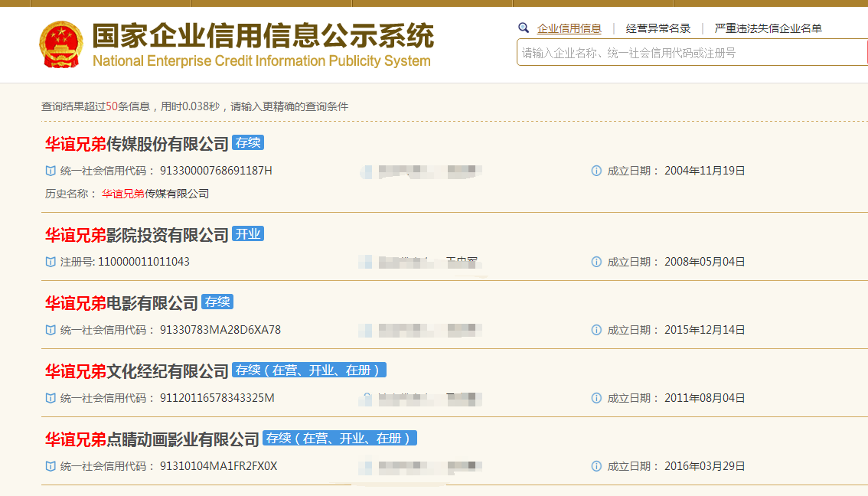Image resolution: width=868 pixels, height=496 pixels.
Task: Open 华谊兄弟点睛动画影业有限公司 result
Action: pos(152,439)
